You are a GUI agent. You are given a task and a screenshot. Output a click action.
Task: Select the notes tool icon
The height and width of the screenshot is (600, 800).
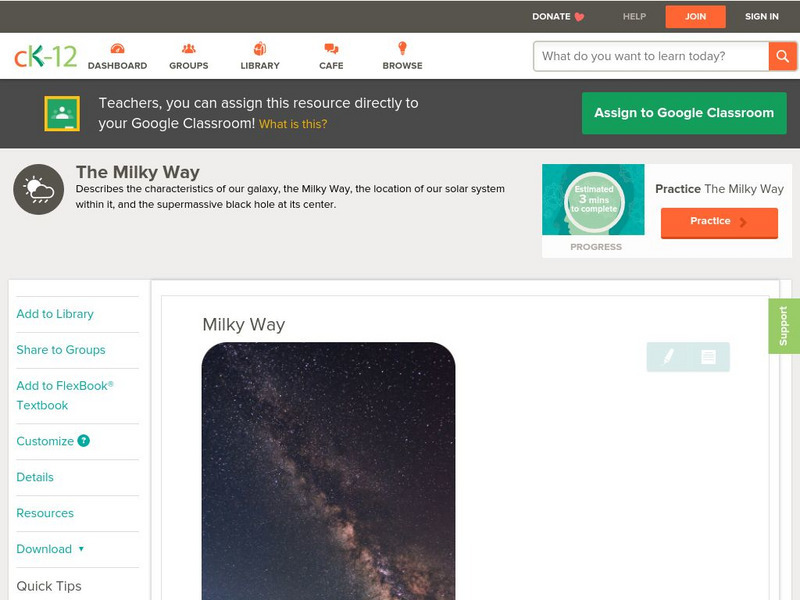tap(708, 357)
